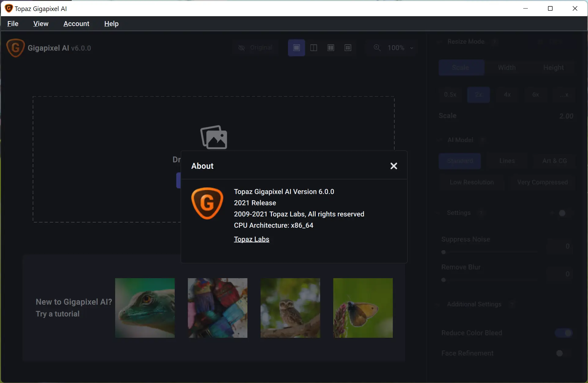The height and width of the screenshot is (383, 588).
Task: Click the Gigapixel AI logo in header
Action: tap(15, 48)
